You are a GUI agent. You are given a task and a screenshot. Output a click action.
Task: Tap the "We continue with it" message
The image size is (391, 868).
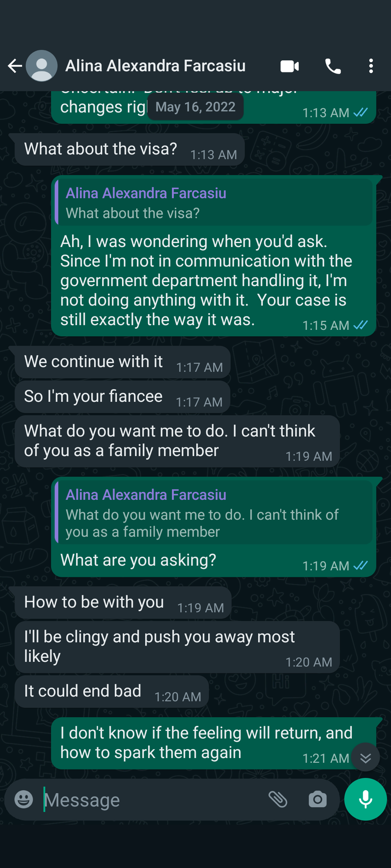93,362
